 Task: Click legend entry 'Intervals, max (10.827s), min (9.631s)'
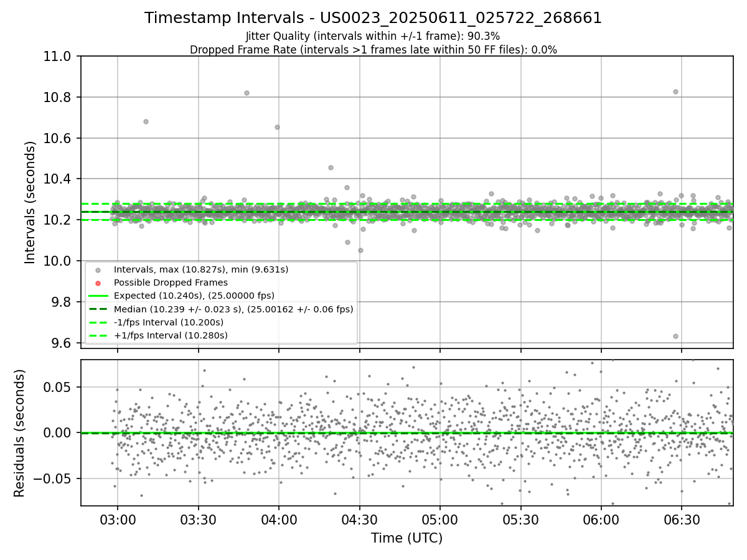(x=201, y=269)
